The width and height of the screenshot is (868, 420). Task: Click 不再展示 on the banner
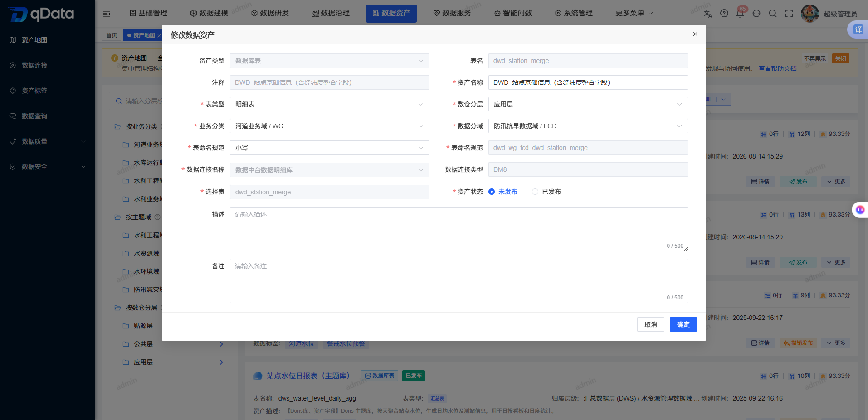pyautogui.click(x=815, y=58)
